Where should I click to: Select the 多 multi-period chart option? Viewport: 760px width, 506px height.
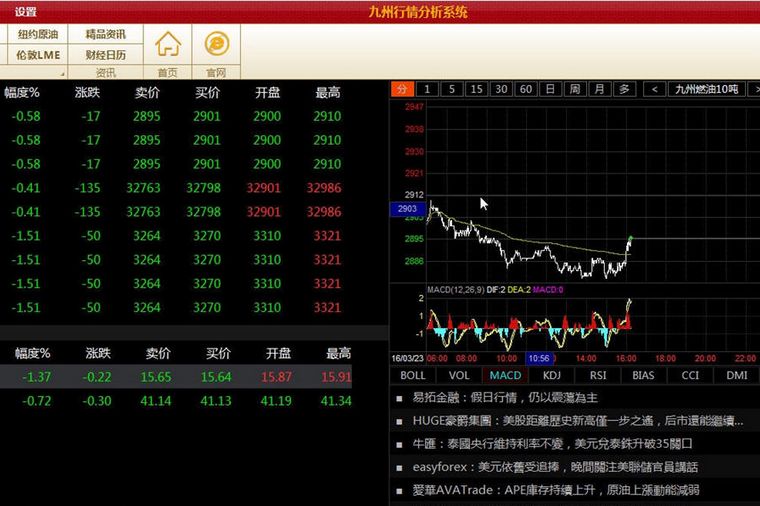(x=624, y=89)
